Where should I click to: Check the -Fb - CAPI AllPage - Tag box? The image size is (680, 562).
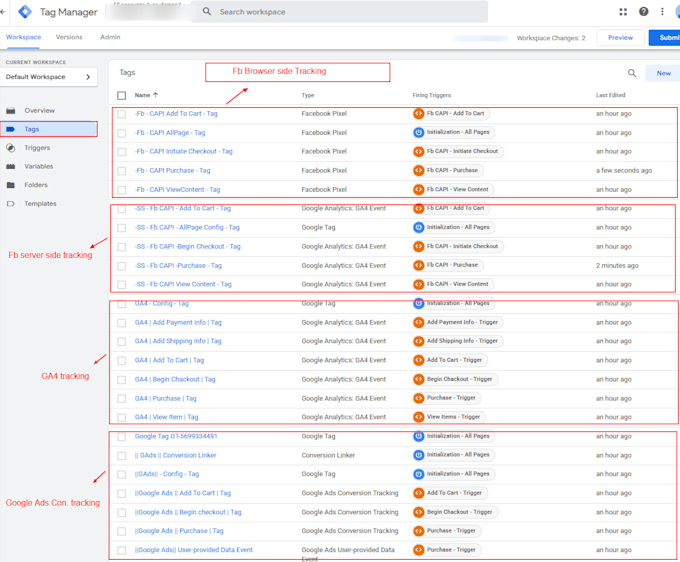(121, 133)
